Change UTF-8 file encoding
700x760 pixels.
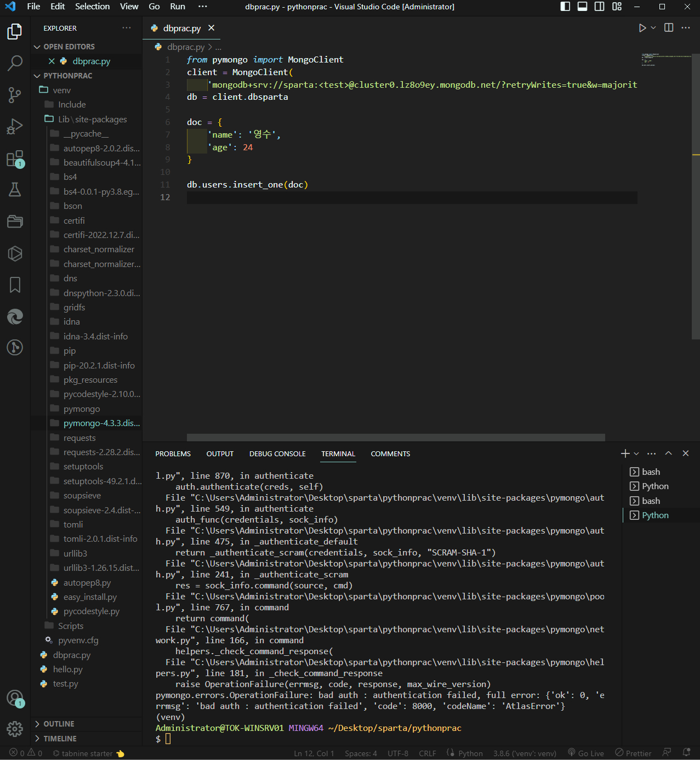coord(398,753)
